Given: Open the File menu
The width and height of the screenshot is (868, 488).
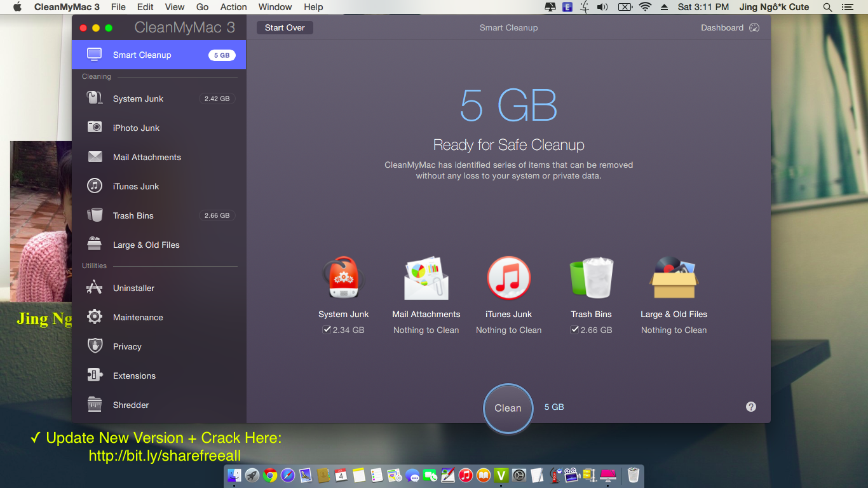Looking at the screenshot, I should click(x=118, y=7).
